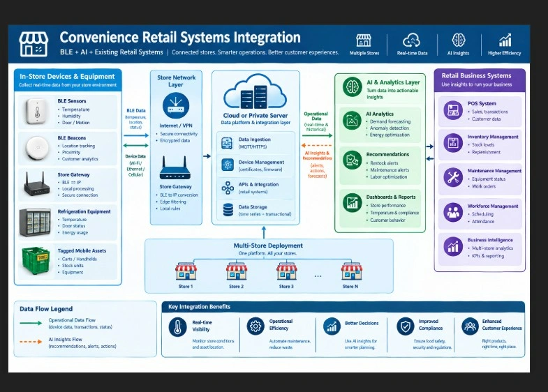Click the "Device Data" flow label
The width and height of the screenshot is (548, 392).
pos(135,156)
